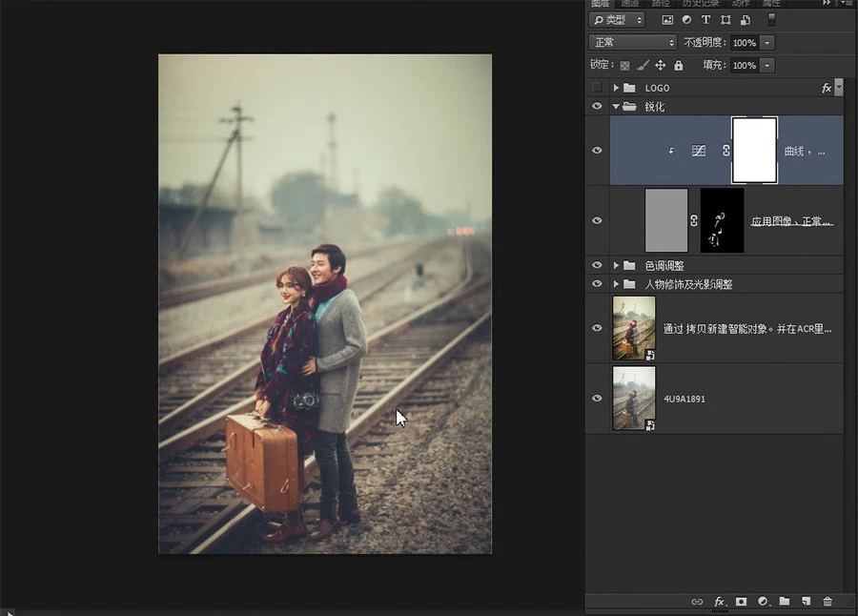Open the 不透明度 opacity slider arrow
This screenshot has width=858, height=616.
767,43
